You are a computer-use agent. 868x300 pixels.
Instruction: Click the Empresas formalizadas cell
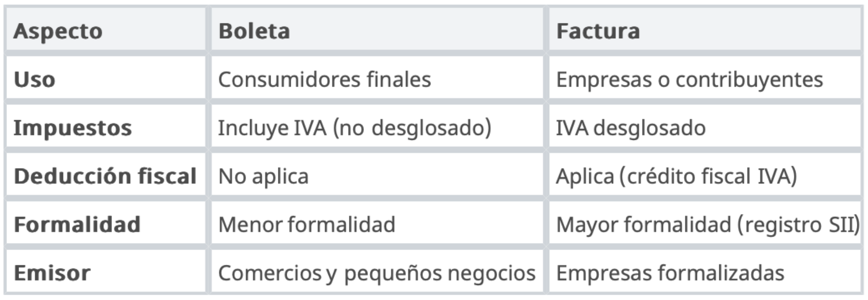point(705,272)
